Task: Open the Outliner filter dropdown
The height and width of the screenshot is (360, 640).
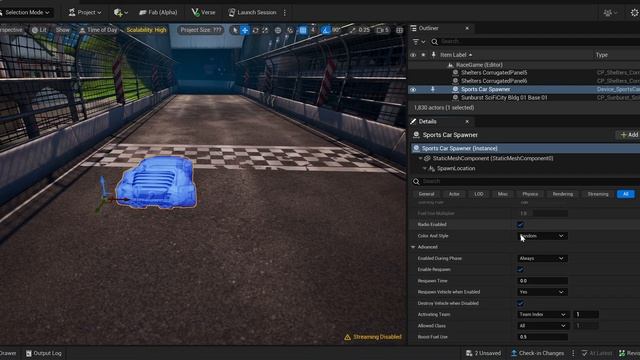Action: coord(419,42)
